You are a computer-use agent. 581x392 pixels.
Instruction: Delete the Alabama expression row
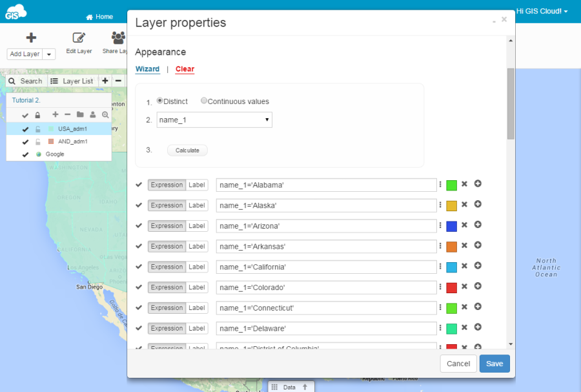464,184
